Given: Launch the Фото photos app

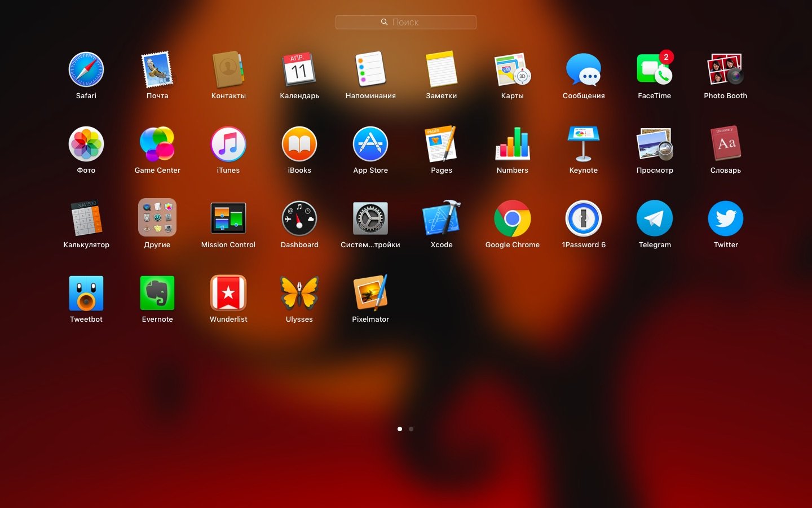Looking at the screenshot, I should click(x=86, y=144).
